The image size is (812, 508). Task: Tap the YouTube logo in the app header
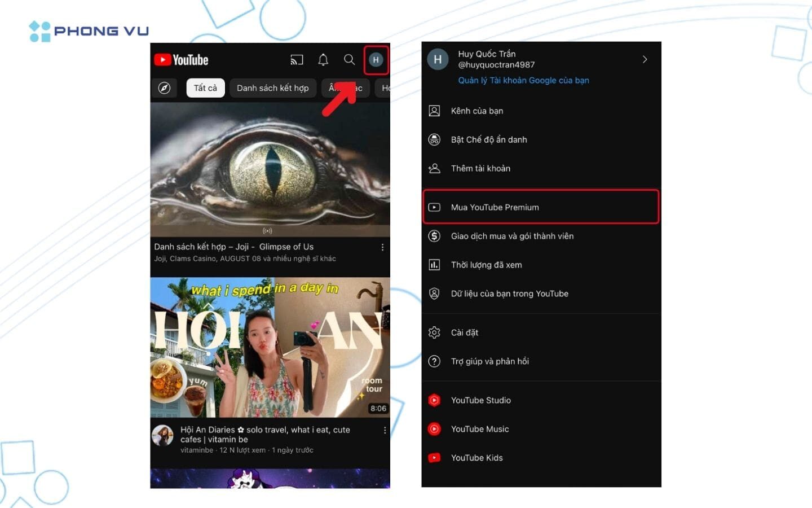click(181, 60)
